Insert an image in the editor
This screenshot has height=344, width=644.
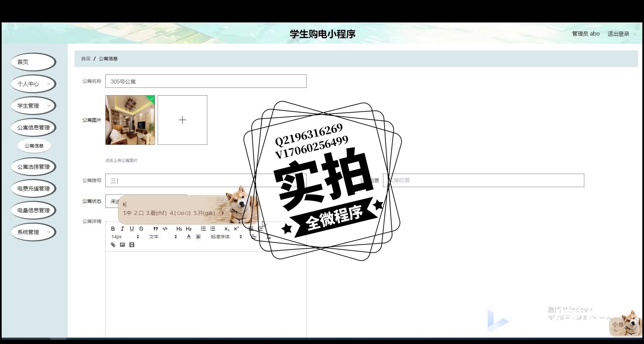(x=122, y=245)
